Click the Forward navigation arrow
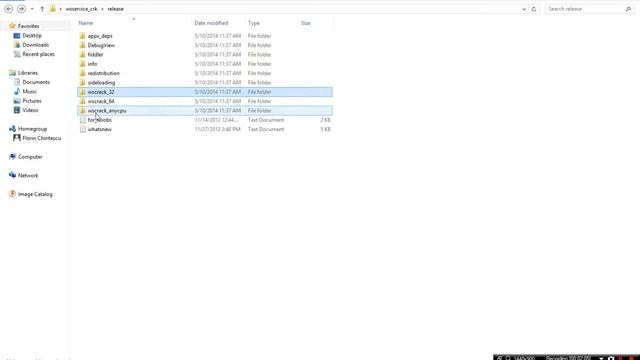This screenshot has width=640, height=360. tap(21, 9)
